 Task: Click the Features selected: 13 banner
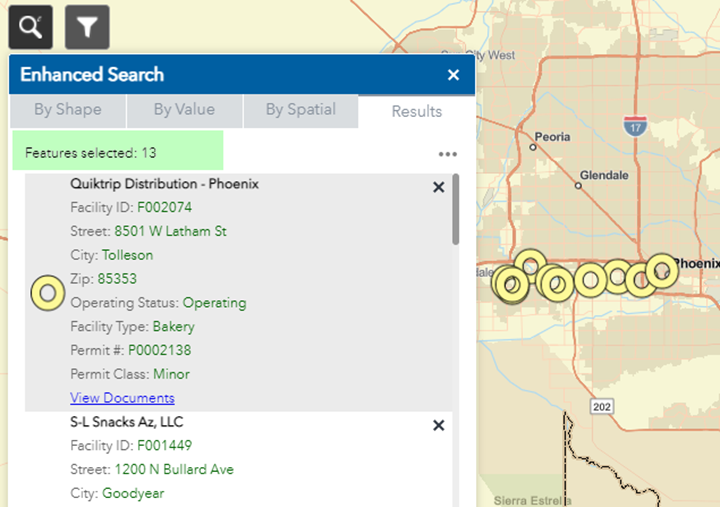(x=118, y=151)
